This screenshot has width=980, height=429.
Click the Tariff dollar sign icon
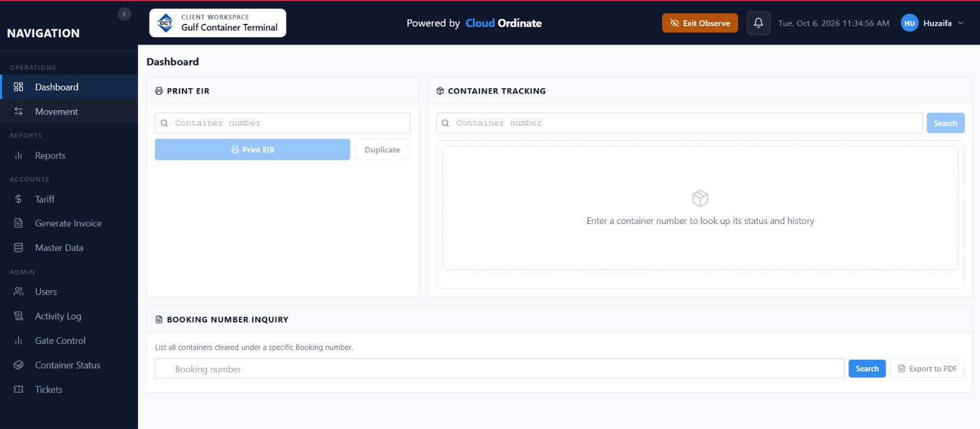click(18, 199)
